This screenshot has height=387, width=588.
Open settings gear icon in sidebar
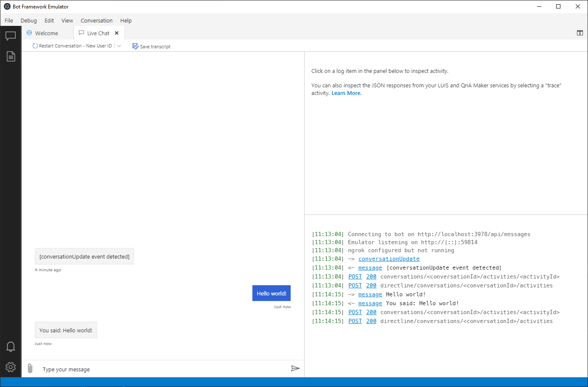[11, 367]
